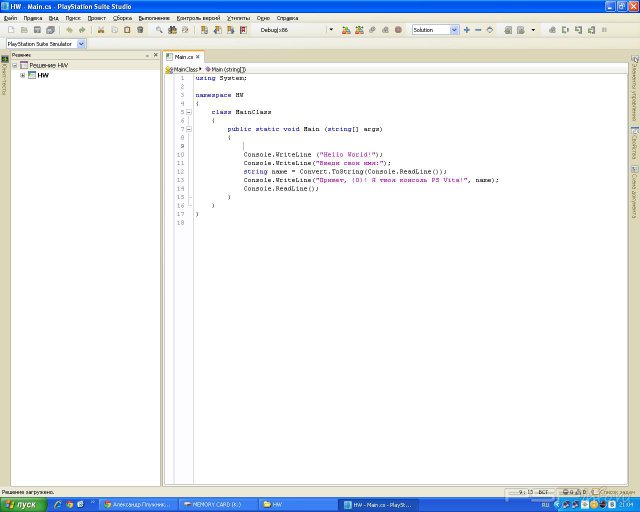
Task: Click the MainClass breadcrumb in editor
Action: click(184, 69)
